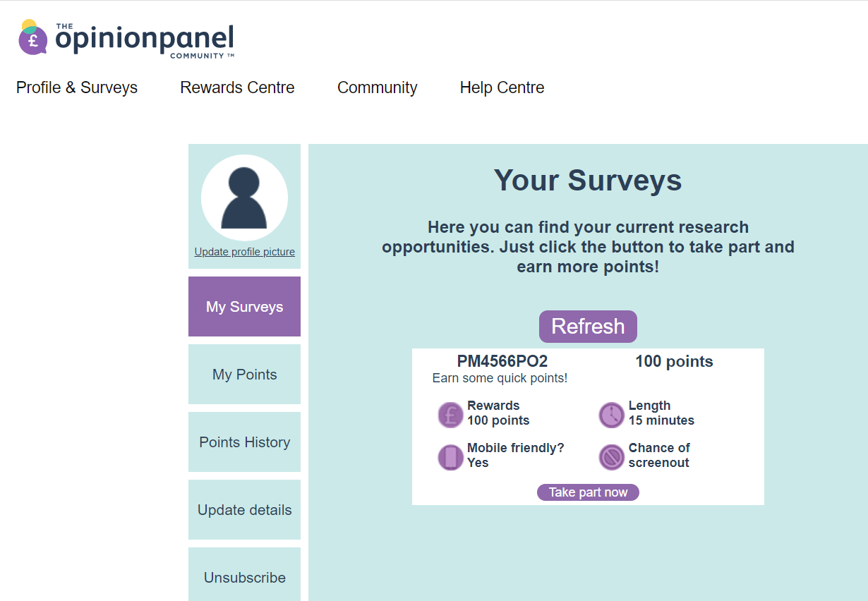Click the PM4566PO2 survey title
Viewport: 868px width, 601px height.
tap(502, 362)
